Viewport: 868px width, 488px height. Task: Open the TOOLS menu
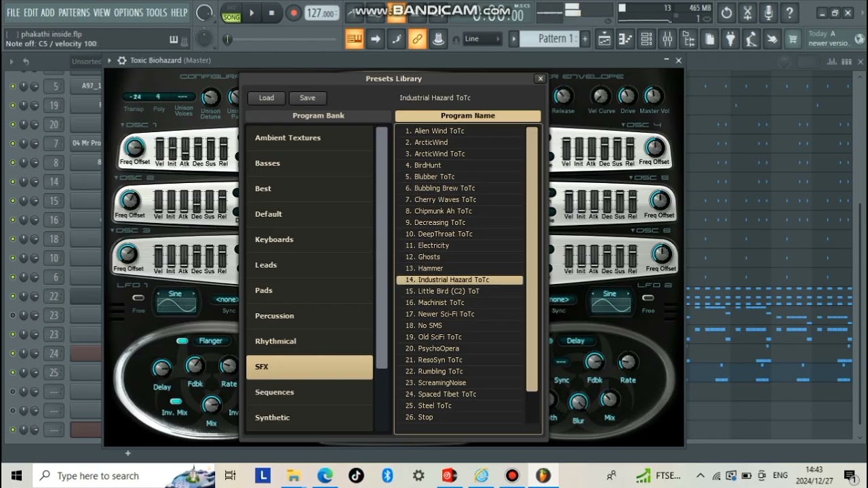click(157, 13)
